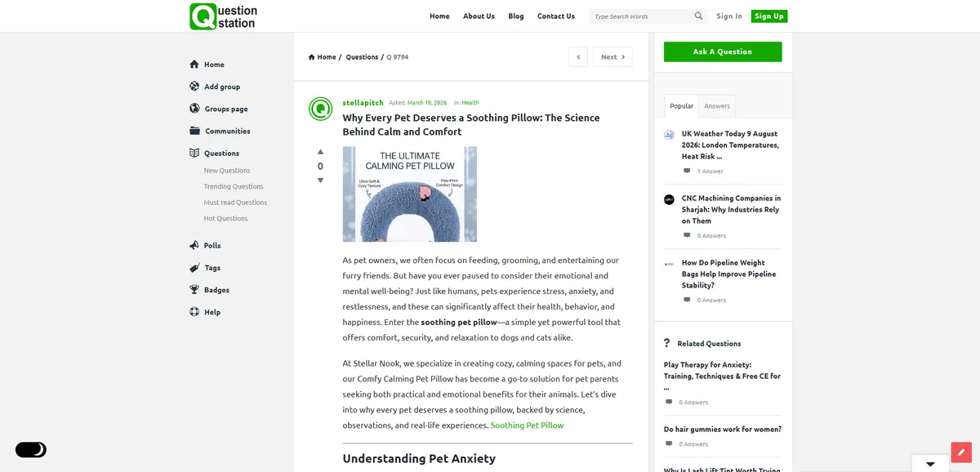Open Must read Questions in sidebar
This screenshot has width=980, height=472.
point(235,203)
